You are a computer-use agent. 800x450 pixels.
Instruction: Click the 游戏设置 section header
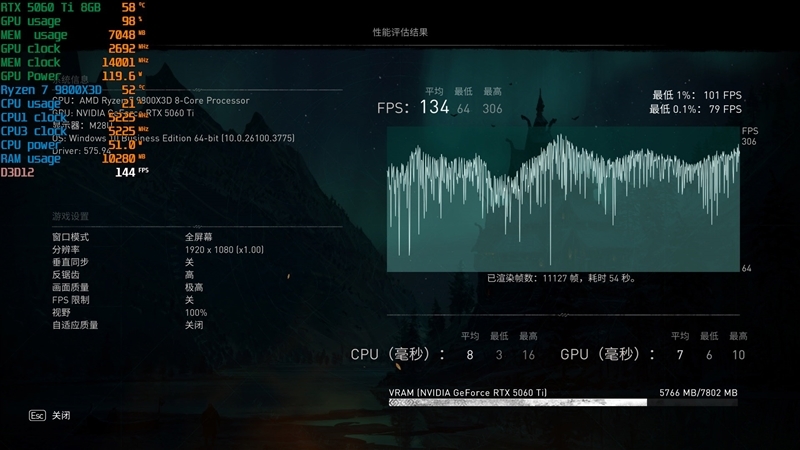point(70,216)
